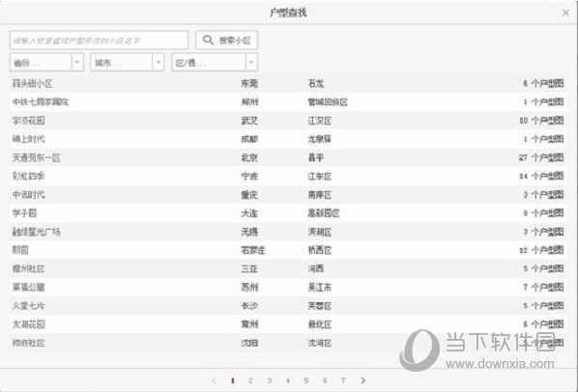The image size is (578, 392).
Task: Click the community name search field
Action: 99,40
